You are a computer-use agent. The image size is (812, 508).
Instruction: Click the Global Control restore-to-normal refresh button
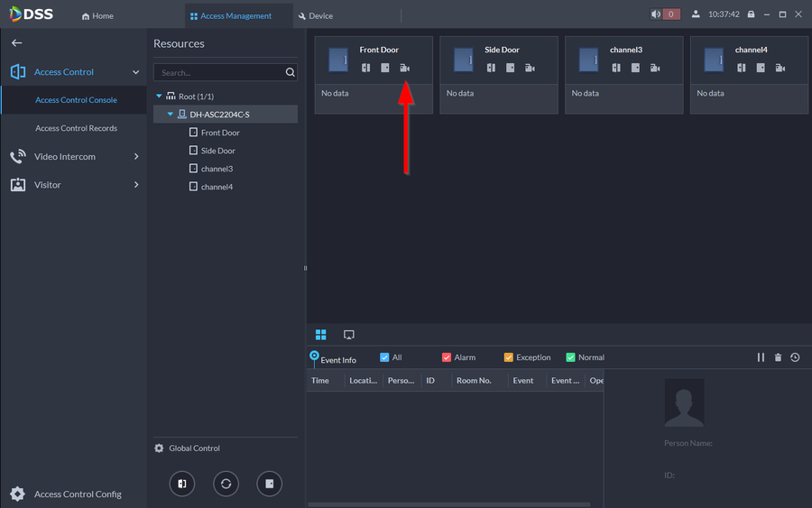click(226, 484)
